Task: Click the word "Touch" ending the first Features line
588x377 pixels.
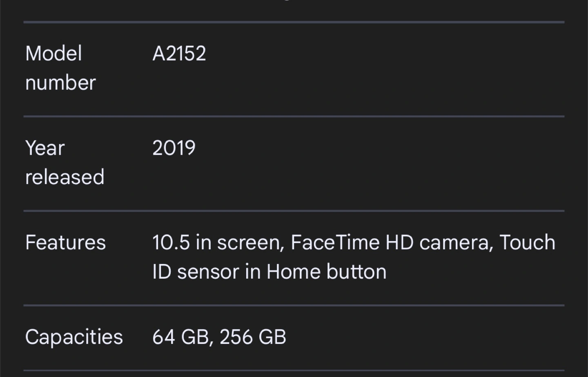Action: (x=527, y=242)
